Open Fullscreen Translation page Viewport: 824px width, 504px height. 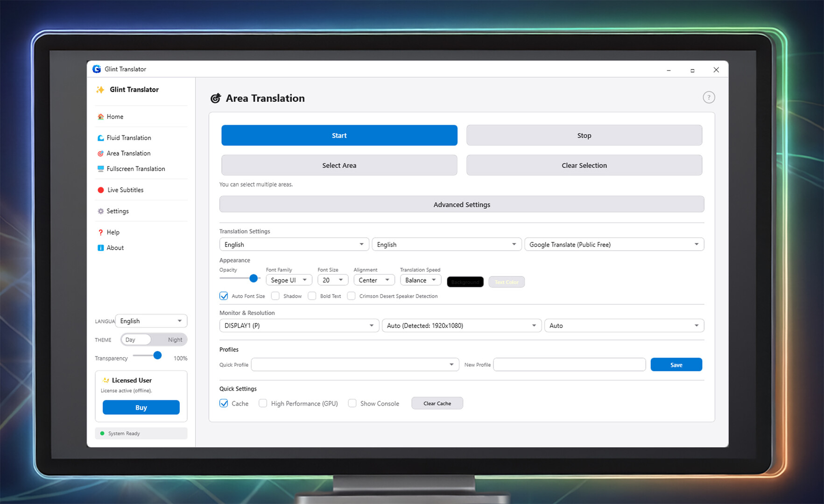pyautogui.click(x=136, y=168)
